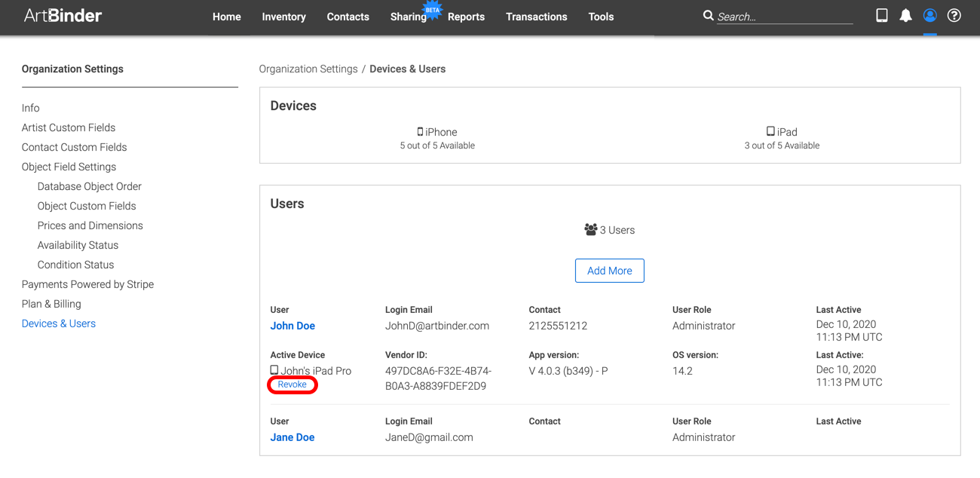Image resolution: width=980 pixels, height=478 pixels.
Task: Open Jane Doe user profile link
Action: click(x=292, y=437)
